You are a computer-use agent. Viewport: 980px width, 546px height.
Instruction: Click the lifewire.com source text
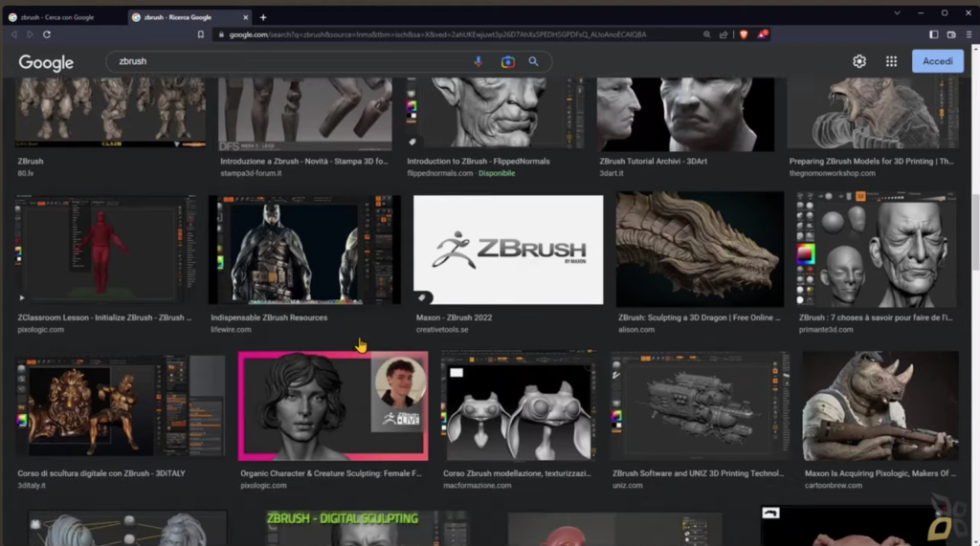pyautogui.click(x=231, y=329)
